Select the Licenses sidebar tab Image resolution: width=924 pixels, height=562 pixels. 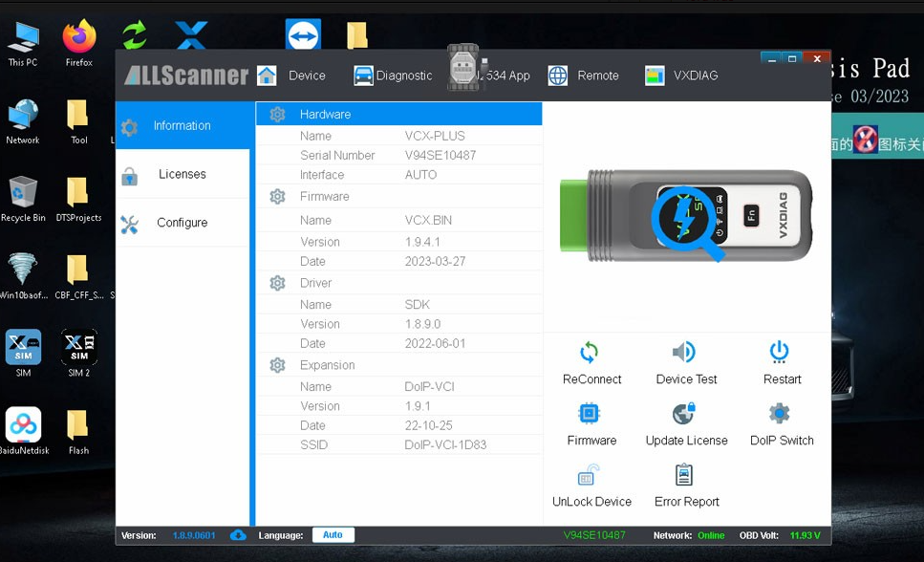tap(183, 174)
